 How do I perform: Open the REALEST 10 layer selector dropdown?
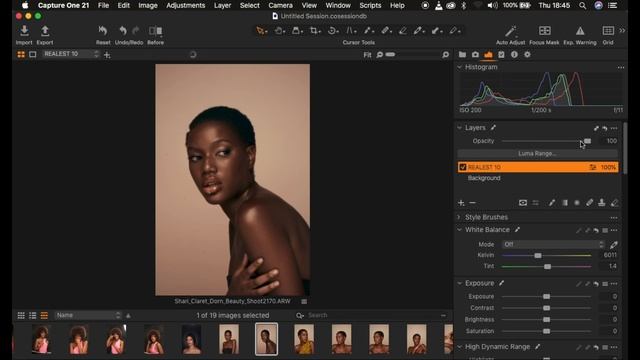(71, 54)
